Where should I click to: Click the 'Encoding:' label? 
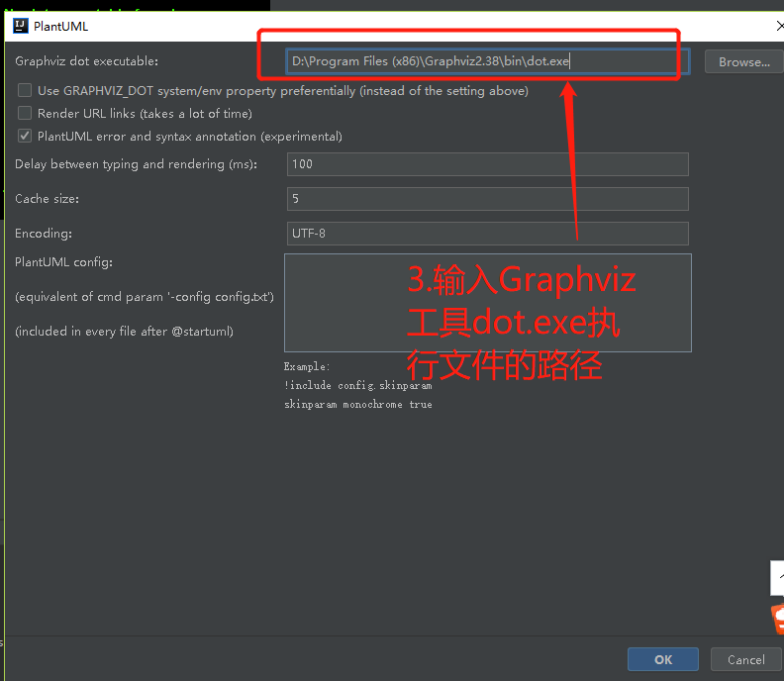pyautogui.click(x=44, y=233)
